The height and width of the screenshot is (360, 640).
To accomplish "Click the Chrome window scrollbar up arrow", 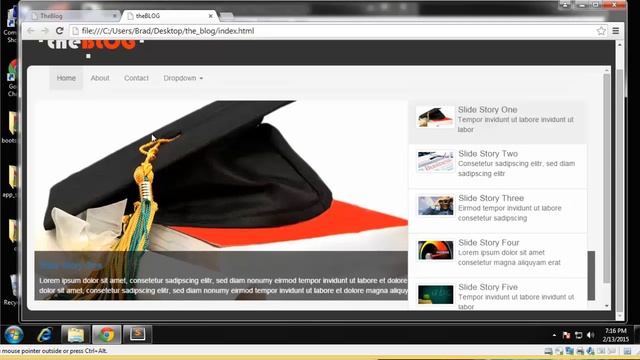I will pyautogui.click(x=620, y=44).
